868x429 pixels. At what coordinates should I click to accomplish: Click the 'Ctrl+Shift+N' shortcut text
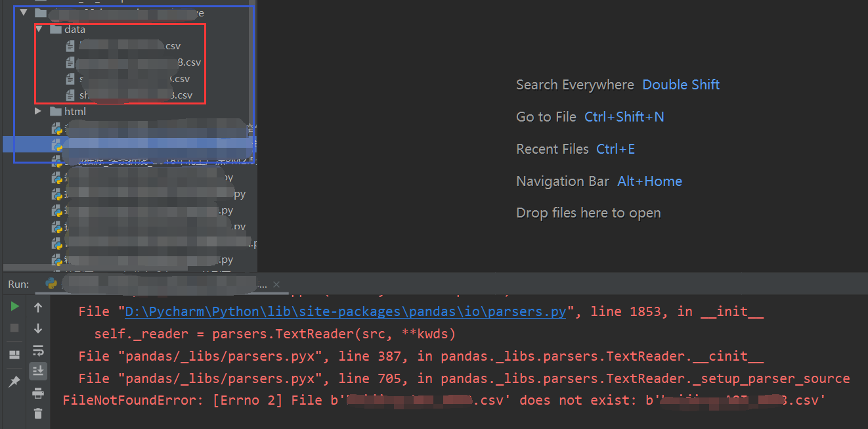tap(624, 117)
